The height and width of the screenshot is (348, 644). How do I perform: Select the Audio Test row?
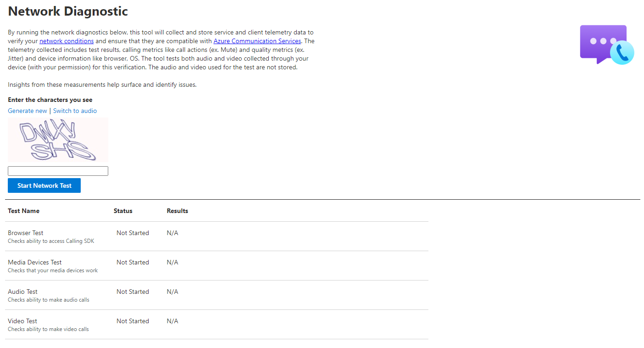click(x=217, y=295)
